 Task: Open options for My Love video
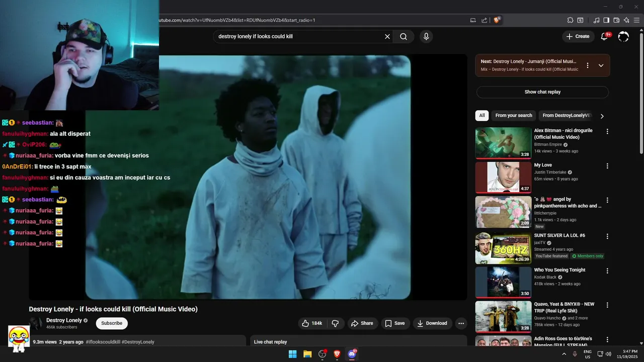tap(607, 166)
